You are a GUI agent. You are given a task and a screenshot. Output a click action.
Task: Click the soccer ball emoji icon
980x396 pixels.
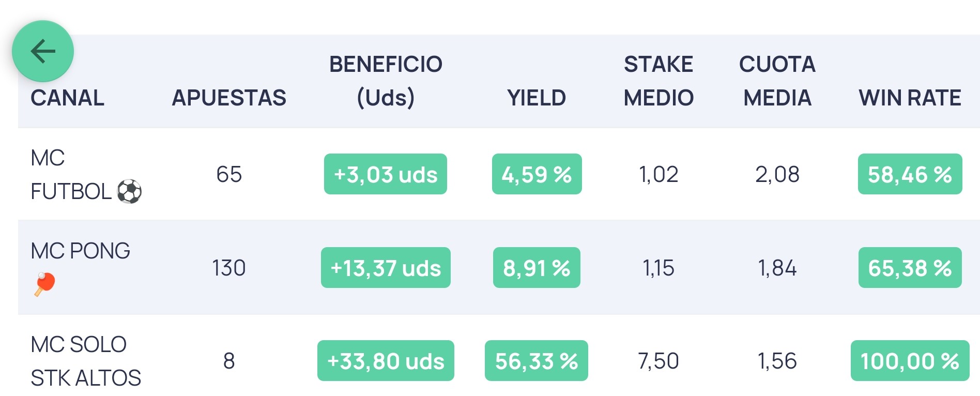(x=129, y=192)
